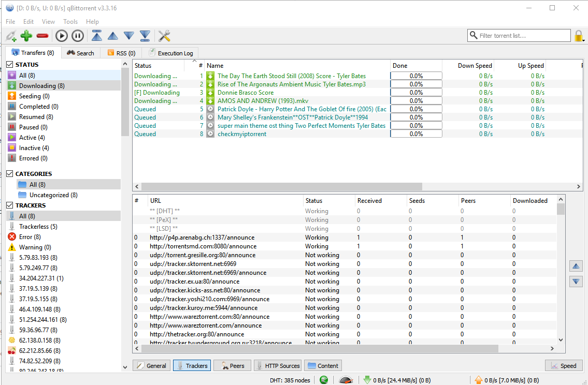Switch to the RSS (0) tab

(x=121, y=53)
